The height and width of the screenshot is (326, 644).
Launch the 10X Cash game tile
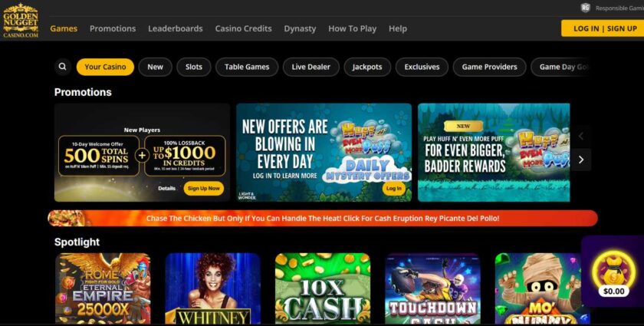click(323, 288)
